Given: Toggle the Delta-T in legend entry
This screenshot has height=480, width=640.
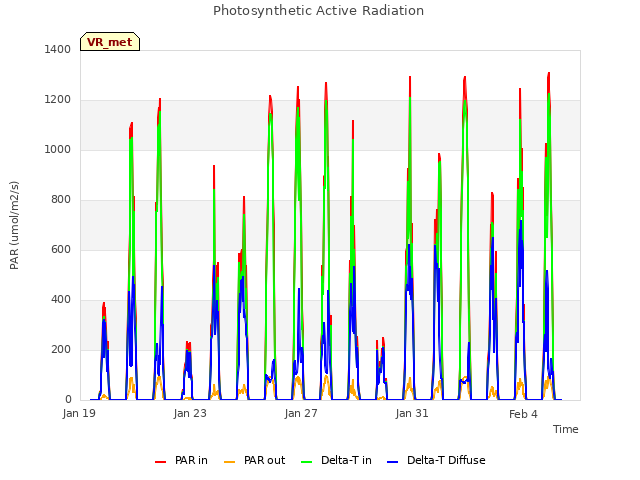Looking at the screenshot, I should [336, 460].
